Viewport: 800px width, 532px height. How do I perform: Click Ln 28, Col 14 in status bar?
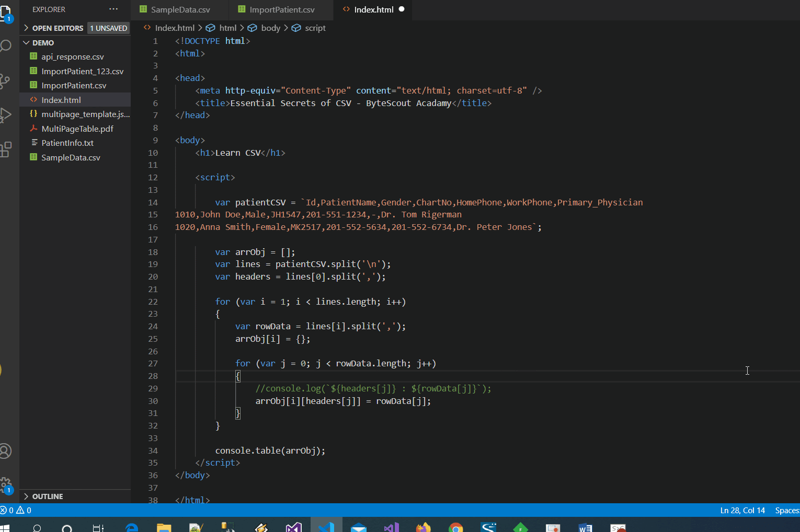(x=742, y=510)
